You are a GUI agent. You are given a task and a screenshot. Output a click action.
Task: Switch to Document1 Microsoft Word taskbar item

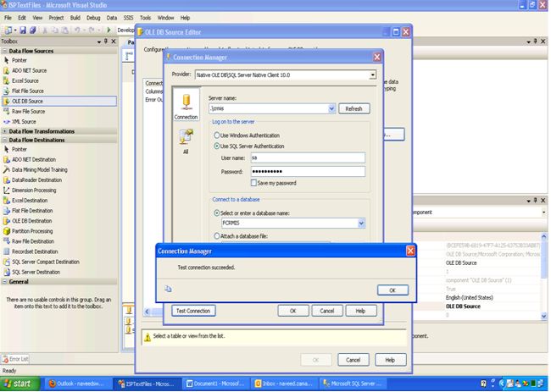click(215, 384)
